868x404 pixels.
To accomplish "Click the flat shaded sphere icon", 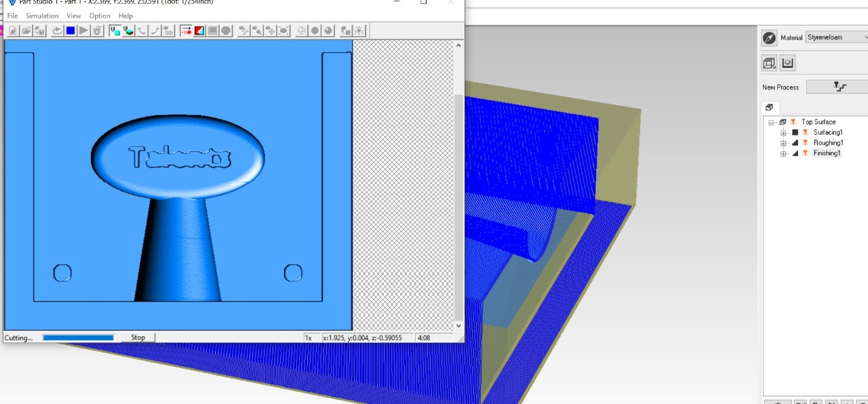I will pos(315,31).
